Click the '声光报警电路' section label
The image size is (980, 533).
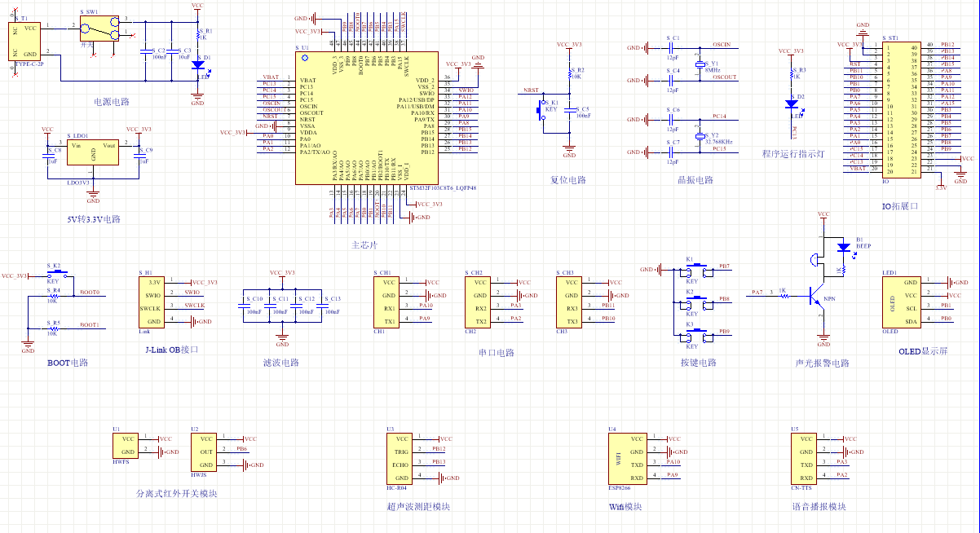823,363
